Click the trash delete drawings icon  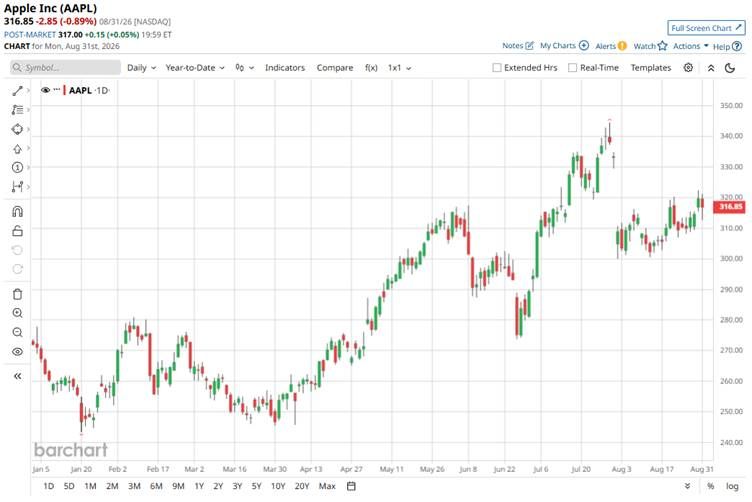click(17, 294)
